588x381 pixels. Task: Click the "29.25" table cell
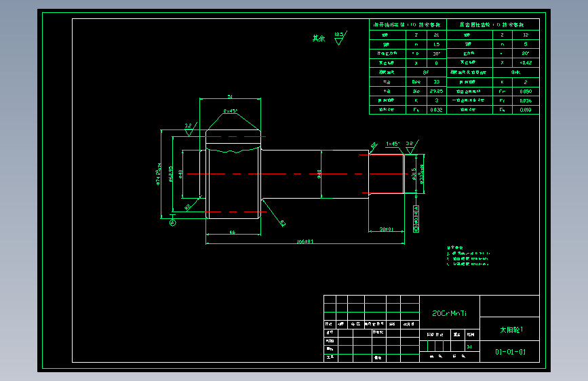437,91
